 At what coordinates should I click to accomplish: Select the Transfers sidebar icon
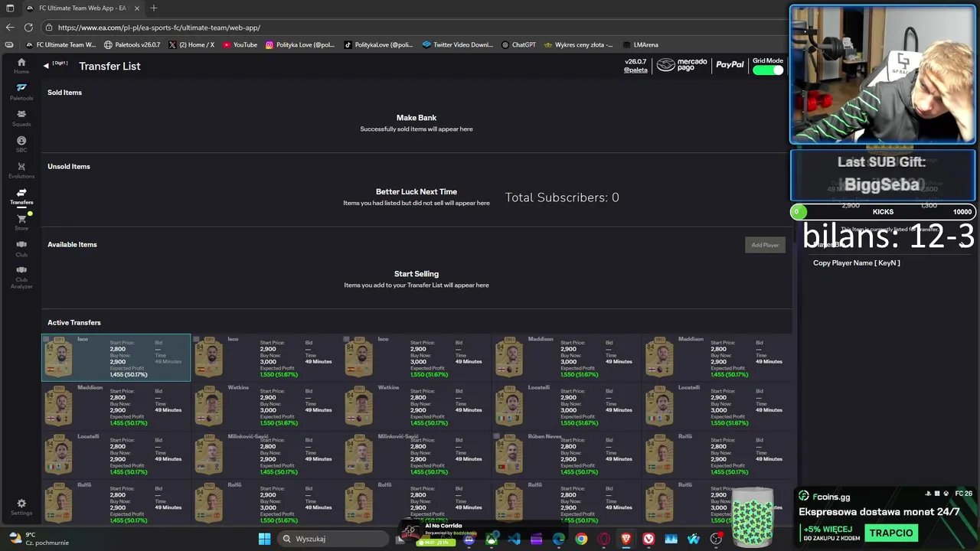coord(21,197)
